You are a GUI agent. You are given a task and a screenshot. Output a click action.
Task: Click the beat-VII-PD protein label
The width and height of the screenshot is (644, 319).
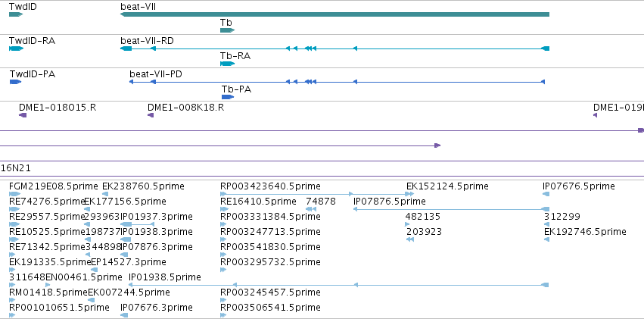(156, 74)
